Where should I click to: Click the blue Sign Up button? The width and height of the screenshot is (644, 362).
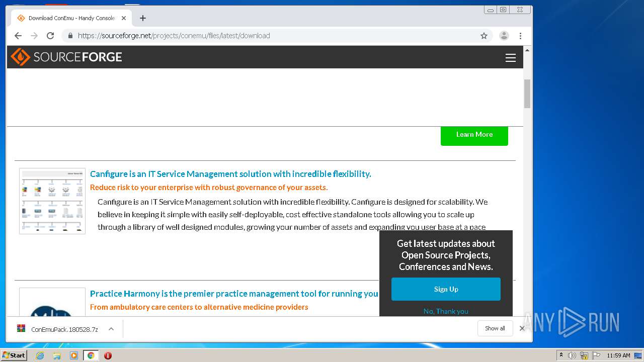[x=446, y=289]
